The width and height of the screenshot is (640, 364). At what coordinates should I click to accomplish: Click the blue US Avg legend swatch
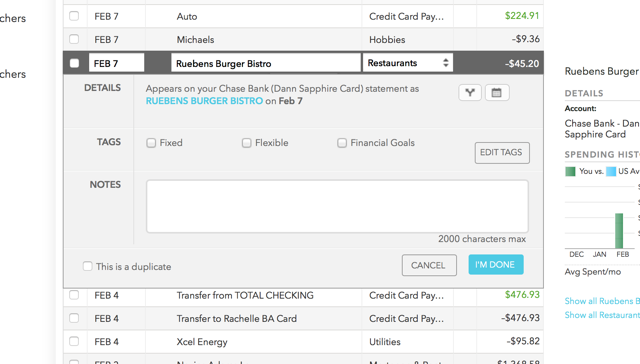coord(611,171)
